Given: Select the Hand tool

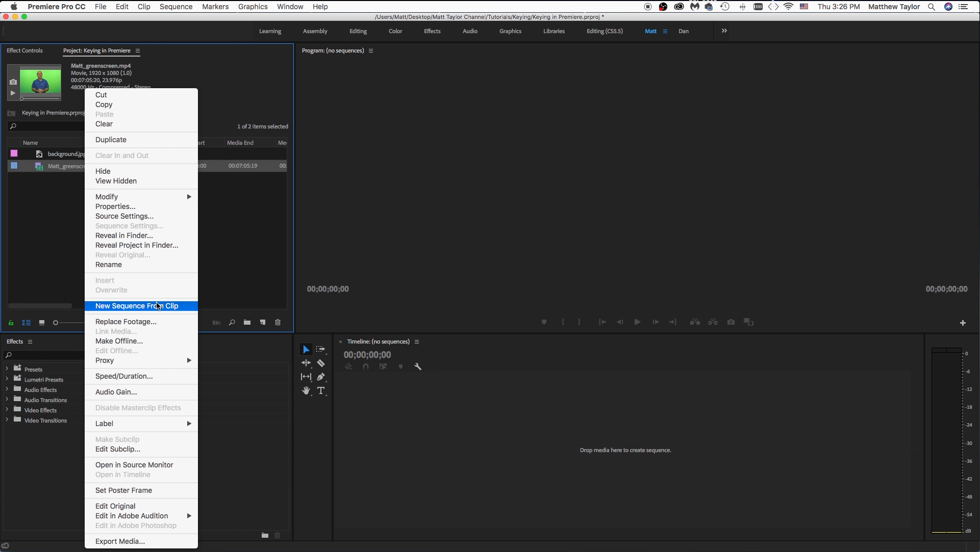Looking at the screenshot, I should coord(306,390).
